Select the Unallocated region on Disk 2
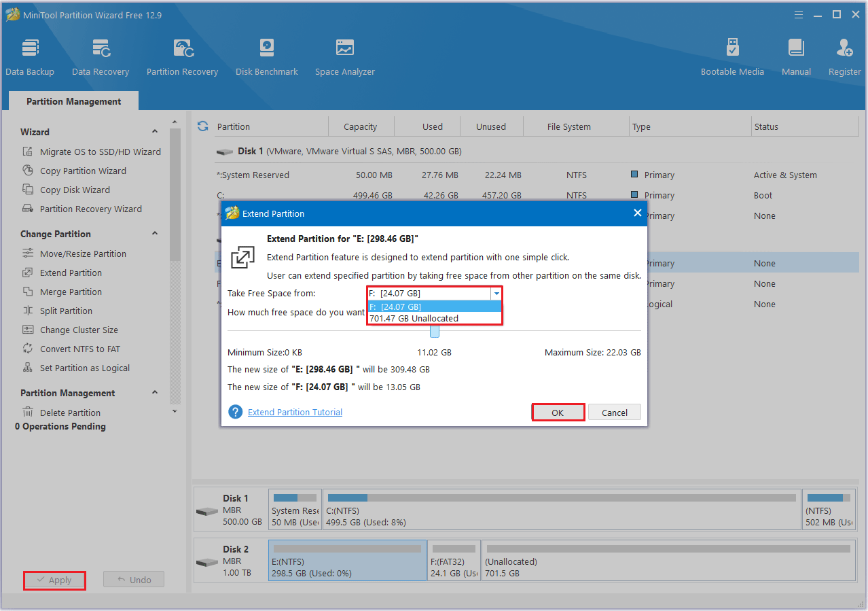 tap(668, 560)
